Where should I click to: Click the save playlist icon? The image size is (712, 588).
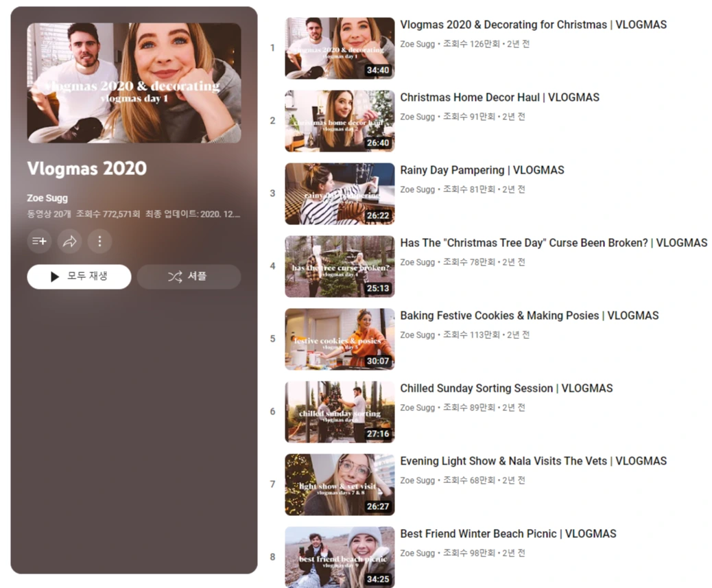[x=40, y=241]
